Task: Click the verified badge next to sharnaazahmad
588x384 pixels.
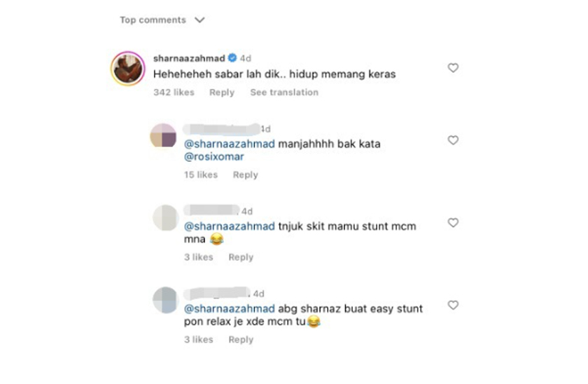Action: pos(232,57)
